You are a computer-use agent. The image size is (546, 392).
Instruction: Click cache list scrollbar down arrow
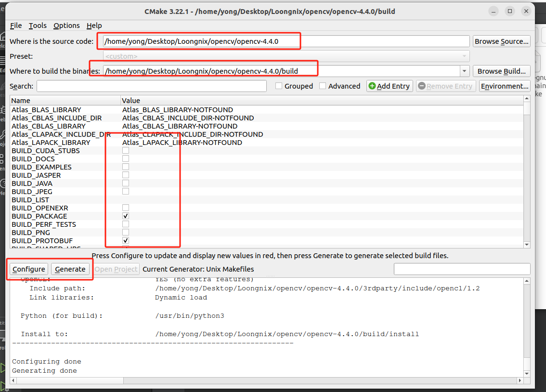tap(527, 245)
